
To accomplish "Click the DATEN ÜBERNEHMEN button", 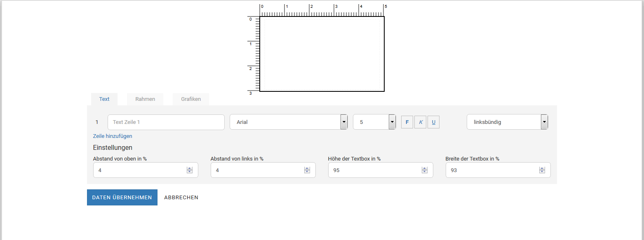I will [122, 198].
